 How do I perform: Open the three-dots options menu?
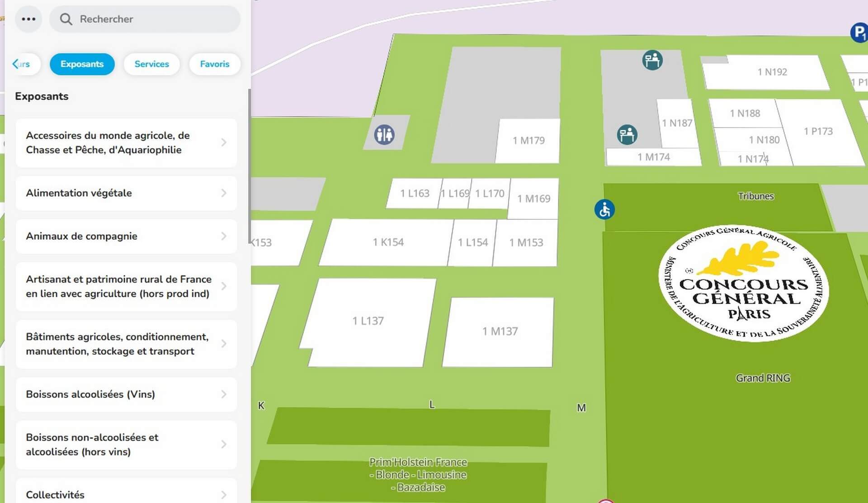click(x=28, y=19)
